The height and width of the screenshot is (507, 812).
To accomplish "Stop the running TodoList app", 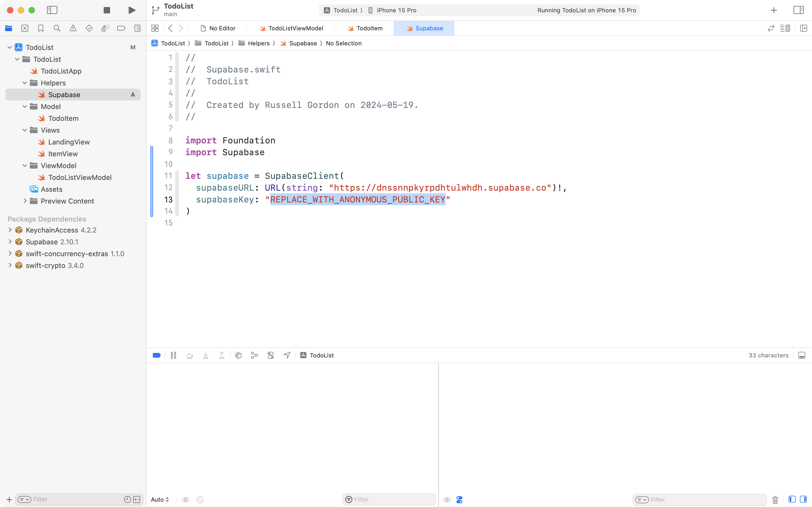I will (x=107, y=10).
